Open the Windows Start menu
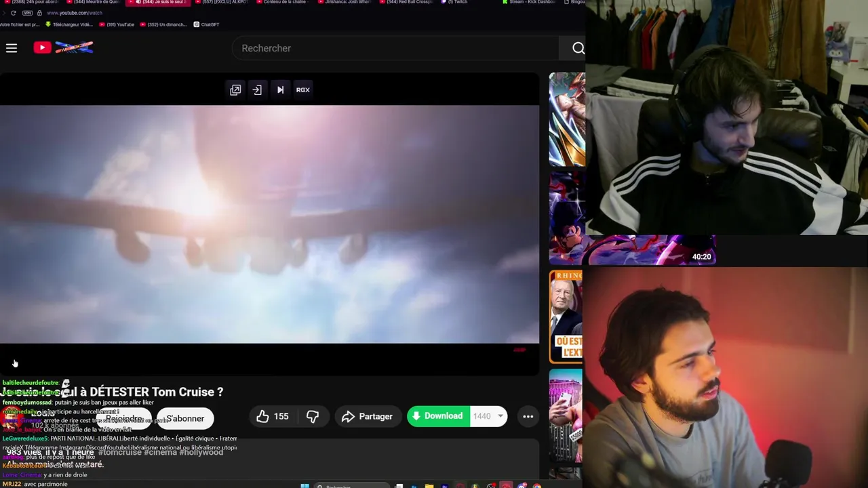The height and width of the screenshot is (488, 868). (x=305, y=485)
